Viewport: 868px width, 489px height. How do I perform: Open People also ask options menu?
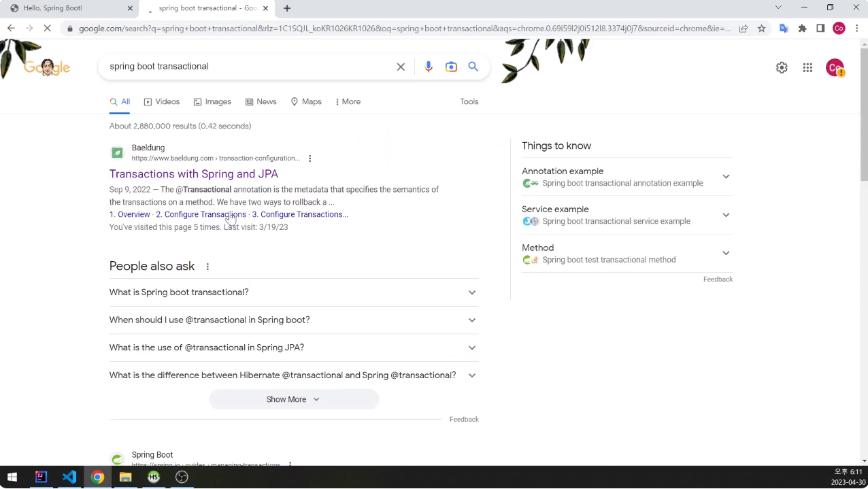207,267
